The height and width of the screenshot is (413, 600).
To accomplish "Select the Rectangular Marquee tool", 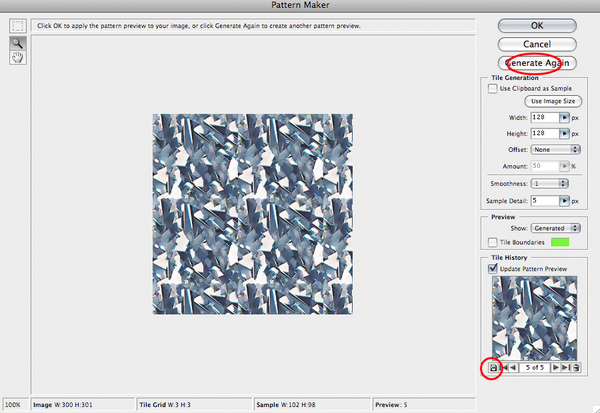I will (18, 26).
